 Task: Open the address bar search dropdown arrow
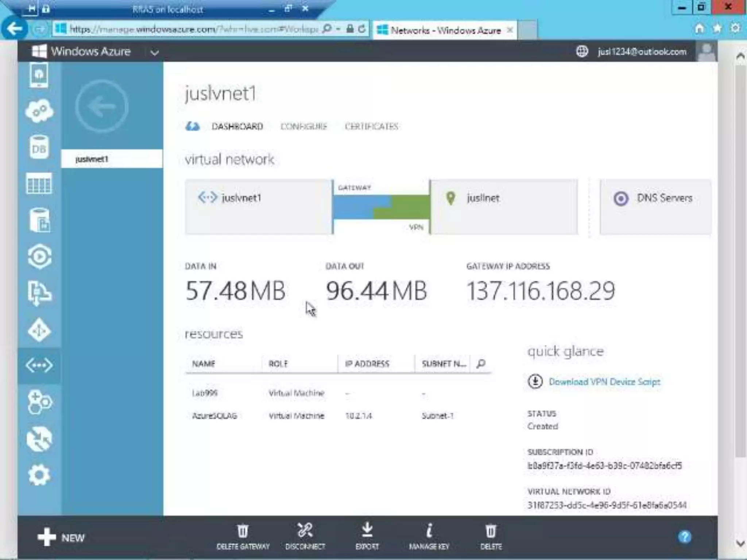pyautogui.click(x=339, y=29)
